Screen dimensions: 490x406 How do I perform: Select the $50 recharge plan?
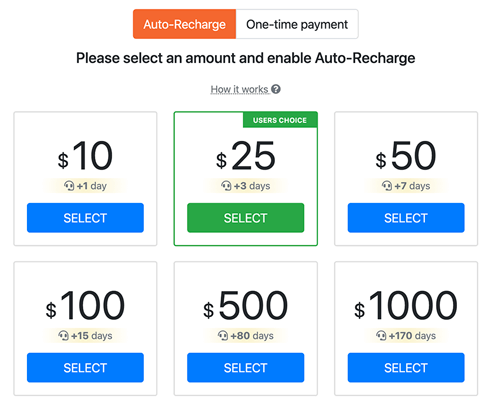(x=406, y=218)
